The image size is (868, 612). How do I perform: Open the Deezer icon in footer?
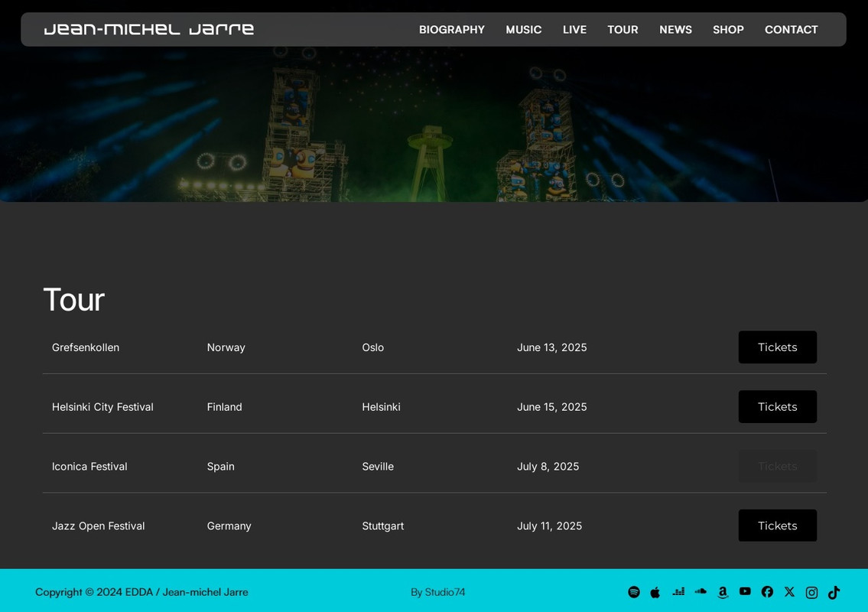678,591
